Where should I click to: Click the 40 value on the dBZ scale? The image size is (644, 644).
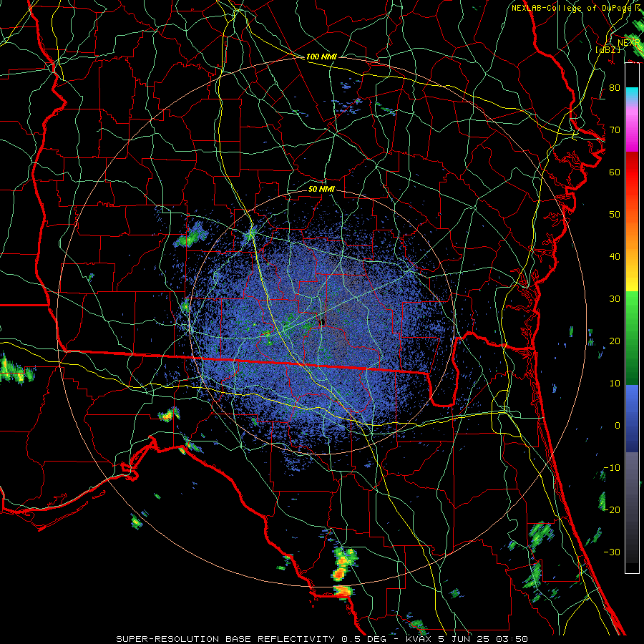(x=615, y=257)
